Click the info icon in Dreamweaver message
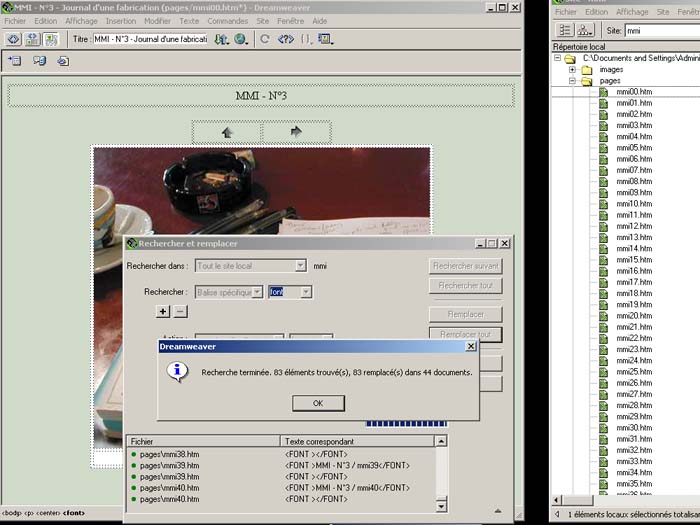The width and height of the screenshot is (700, 525). pyautogui.click(x=177, y=371)
